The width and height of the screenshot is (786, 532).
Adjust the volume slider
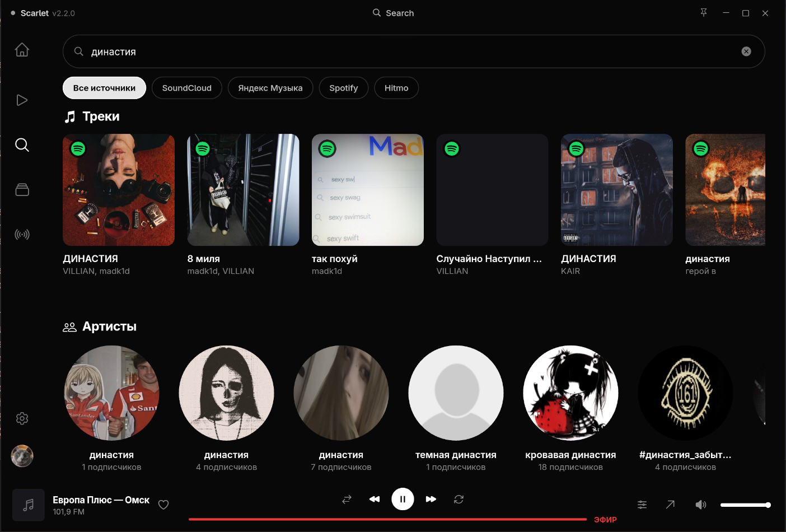click(745, 505)
